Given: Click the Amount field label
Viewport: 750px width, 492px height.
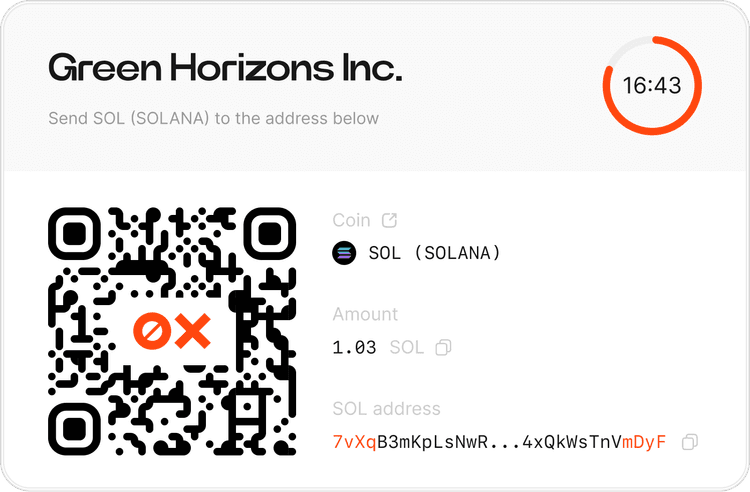Looking at the screenshot, I should click(x=365, y=314).
